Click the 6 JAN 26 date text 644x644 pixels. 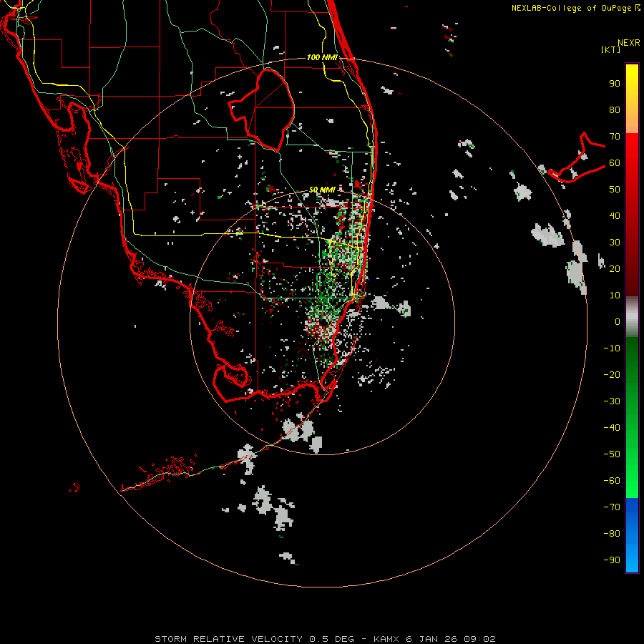click(x=431, y=639)
